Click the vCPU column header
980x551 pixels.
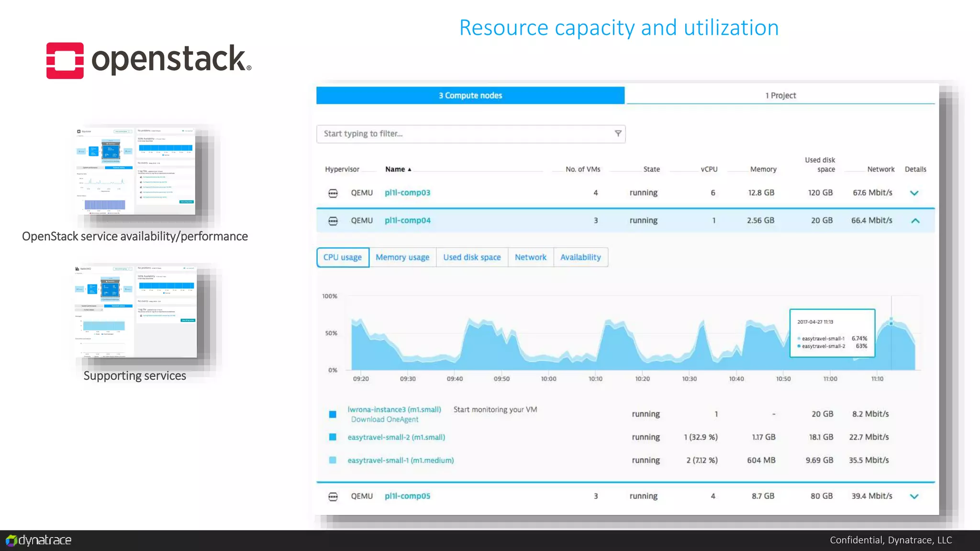pos(709,169)
